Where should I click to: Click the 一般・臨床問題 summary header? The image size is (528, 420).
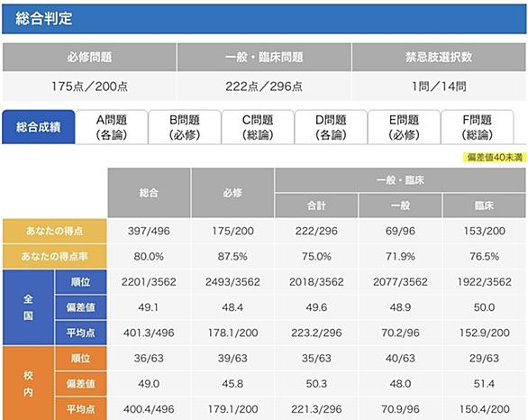pyautogui.click(x=264, y=57)
